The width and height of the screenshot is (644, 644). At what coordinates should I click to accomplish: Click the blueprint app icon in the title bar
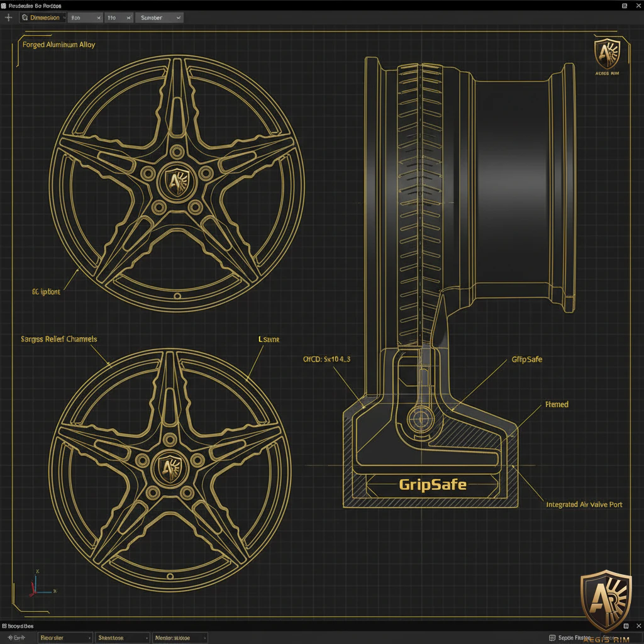5,5
